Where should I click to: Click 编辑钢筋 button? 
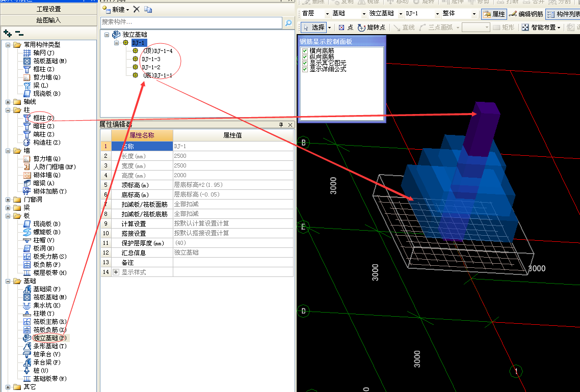pyautogui.click(x=526, y=14)
